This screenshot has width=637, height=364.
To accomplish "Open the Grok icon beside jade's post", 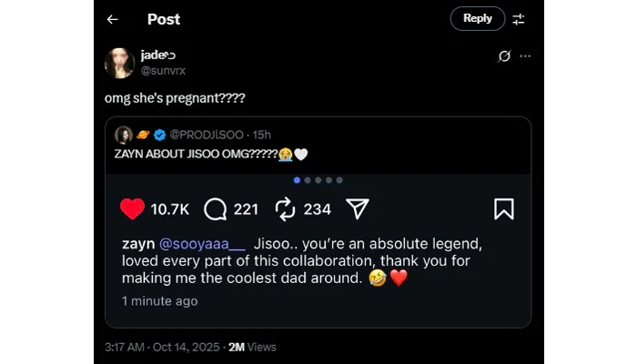I will pos(505,56).
